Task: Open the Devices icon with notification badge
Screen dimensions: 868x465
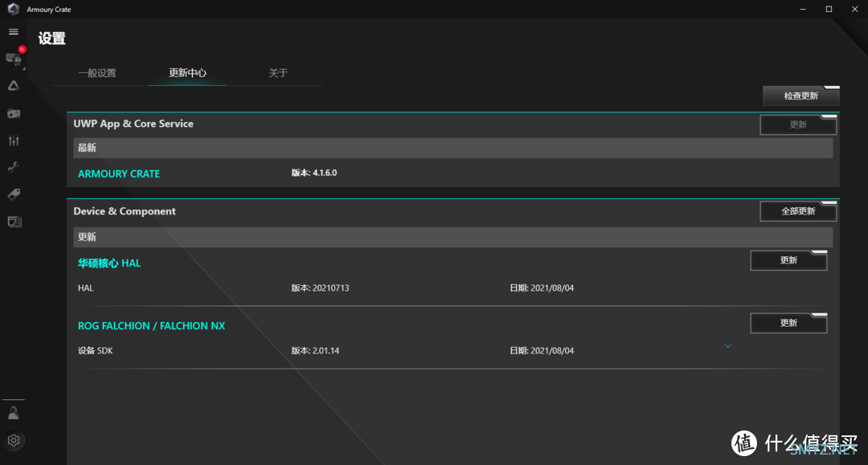Action: [x=14, y=58]
